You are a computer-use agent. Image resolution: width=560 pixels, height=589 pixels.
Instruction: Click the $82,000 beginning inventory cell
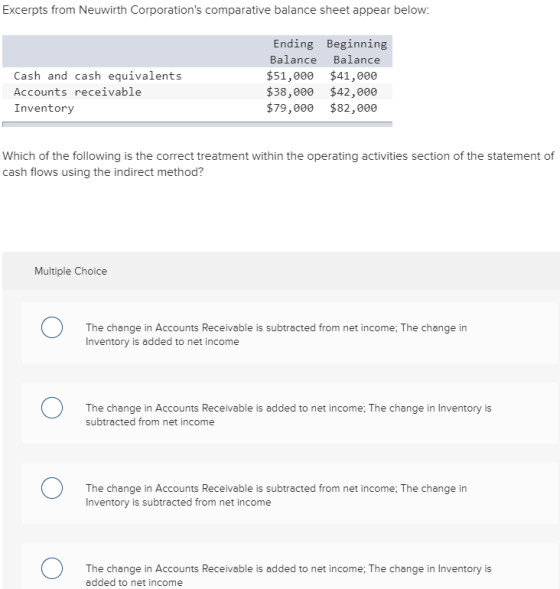(x=353, y=108)
